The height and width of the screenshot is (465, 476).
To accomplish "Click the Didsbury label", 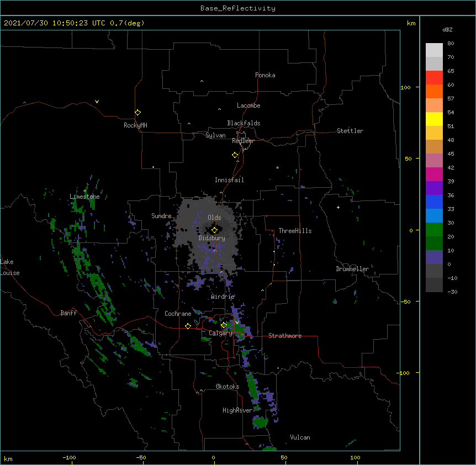I will click(x=212, y=238).
